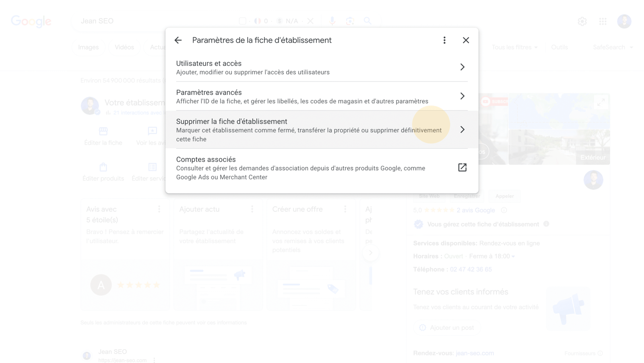
Task: Switch to the Vidéos tab
Action: (124, 47)
